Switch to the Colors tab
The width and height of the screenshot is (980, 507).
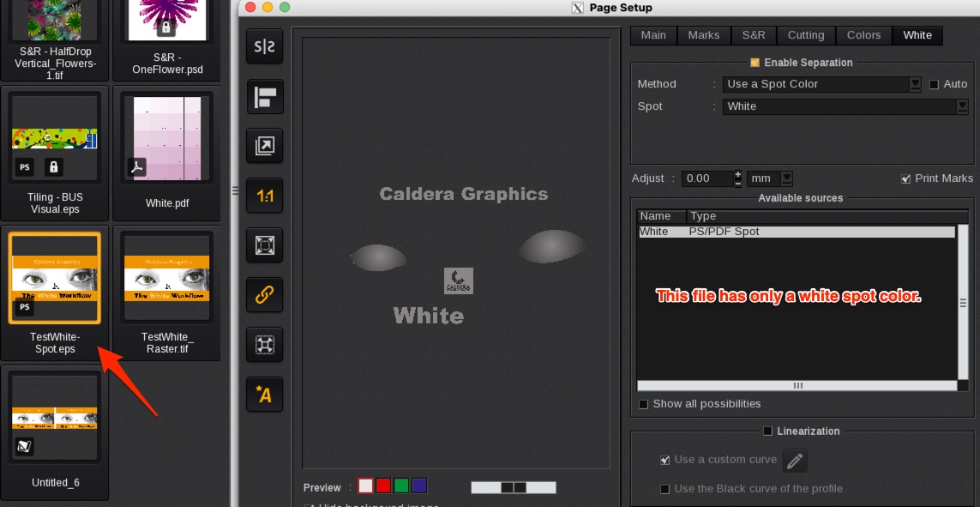tap(863, 35)
